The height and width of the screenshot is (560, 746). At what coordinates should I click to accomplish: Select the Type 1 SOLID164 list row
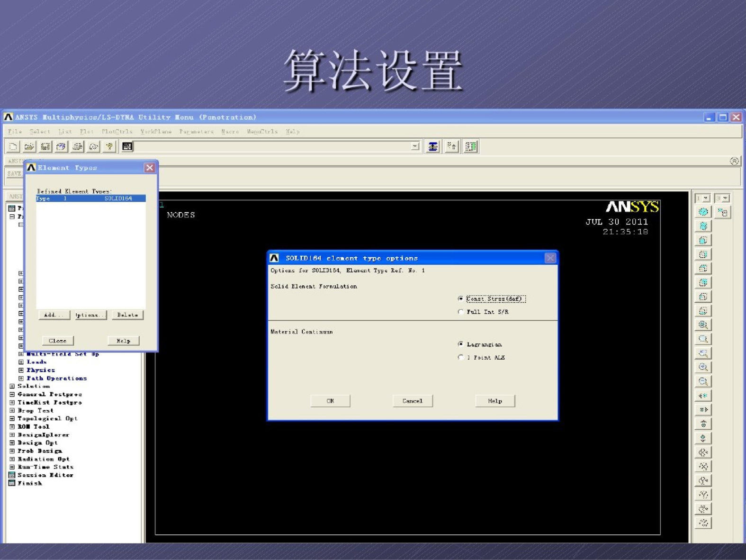click(x=90, y=199)
